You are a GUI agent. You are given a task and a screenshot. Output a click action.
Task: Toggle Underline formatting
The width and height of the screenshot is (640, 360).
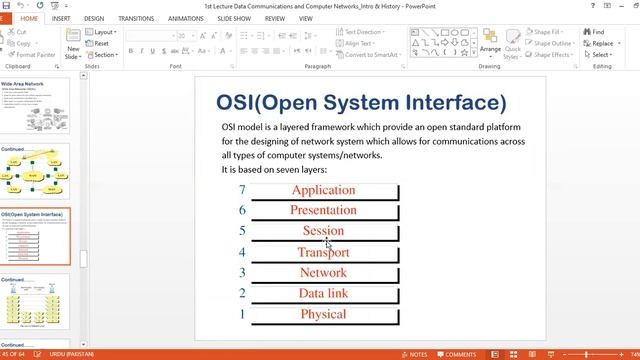tap(153, 51)
